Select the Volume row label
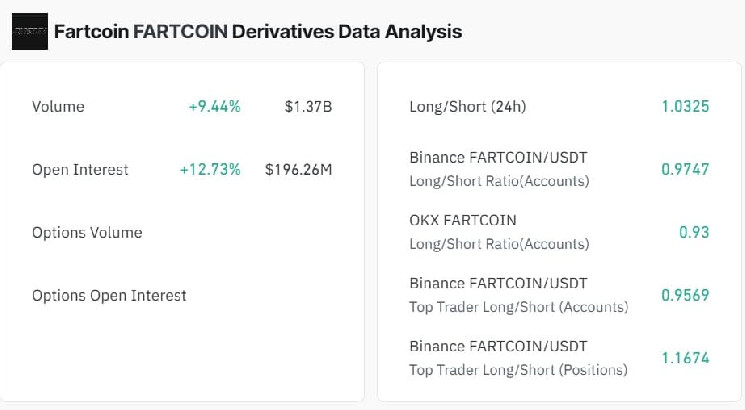 tap(58, 107)
